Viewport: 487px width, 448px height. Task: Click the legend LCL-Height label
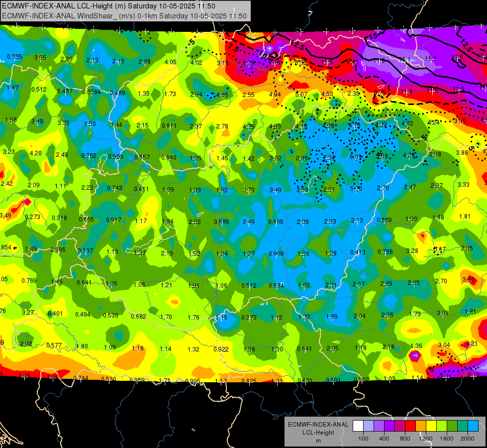(318, 433)
